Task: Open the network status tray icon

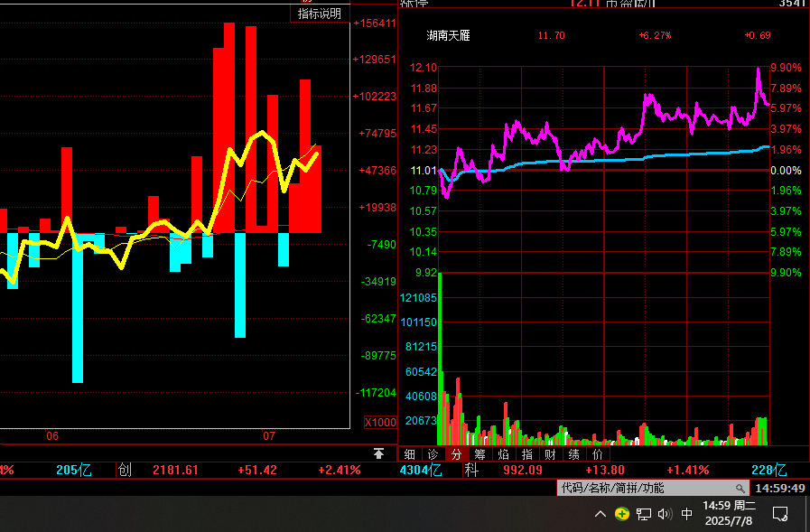Action: pos(644,514)
